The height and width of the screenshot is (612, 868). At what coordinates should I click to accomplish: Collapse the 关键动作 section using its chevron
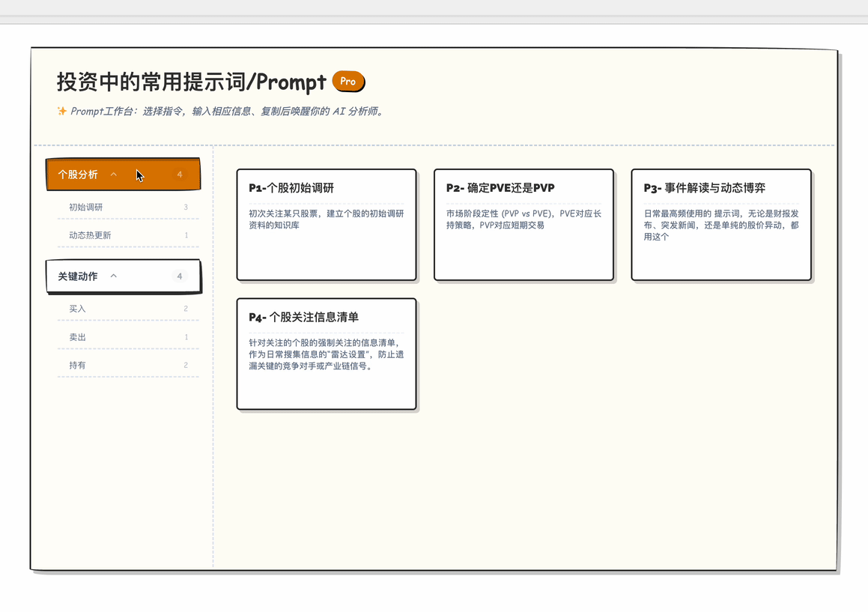coord(114,276)
